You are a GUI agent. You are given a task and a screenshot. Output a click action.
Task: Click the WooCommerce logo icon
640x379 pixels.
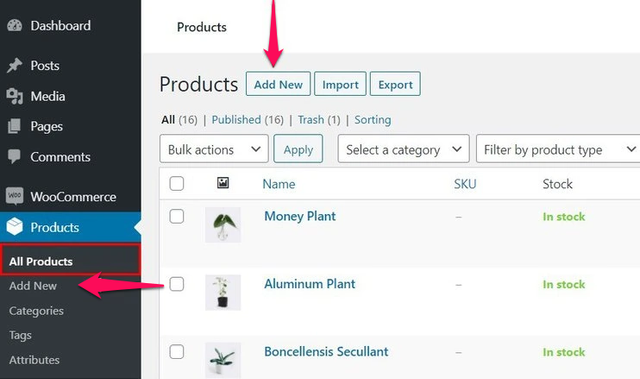15,196
